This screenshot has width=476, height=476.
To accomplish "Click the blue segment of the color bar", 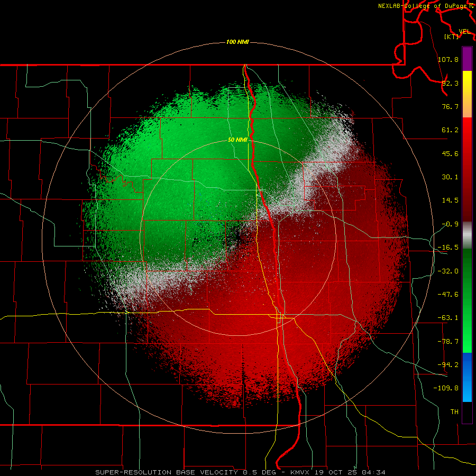I will pos(467,377).
